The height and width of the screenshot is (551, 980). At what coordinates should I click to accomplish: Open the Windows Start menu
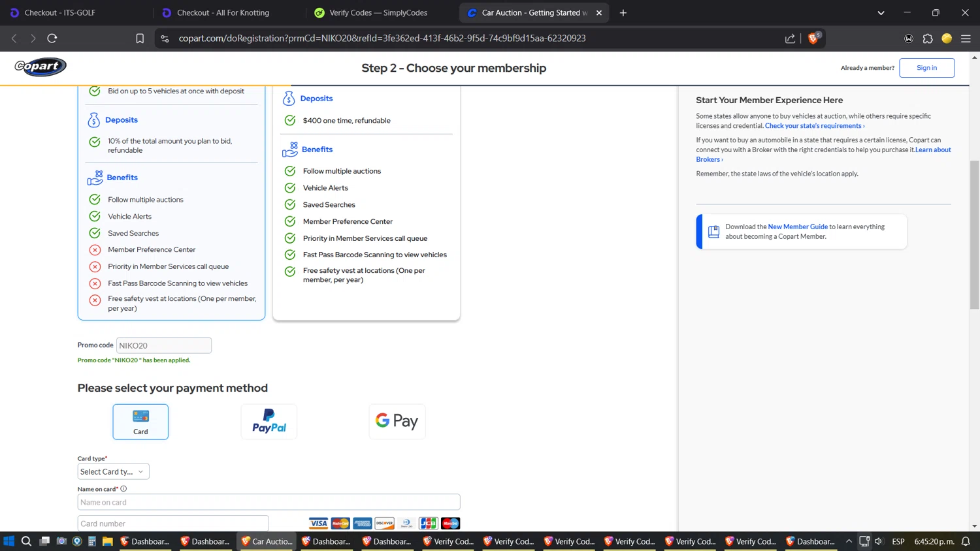pyautogui.click(x=8, y=541)
